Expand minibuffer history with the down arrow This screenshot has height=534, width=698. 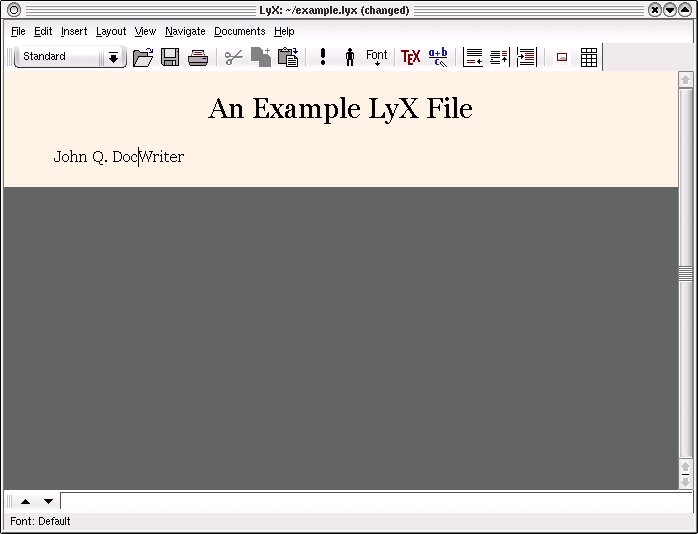pyautogui.click(x=48, y=501)
